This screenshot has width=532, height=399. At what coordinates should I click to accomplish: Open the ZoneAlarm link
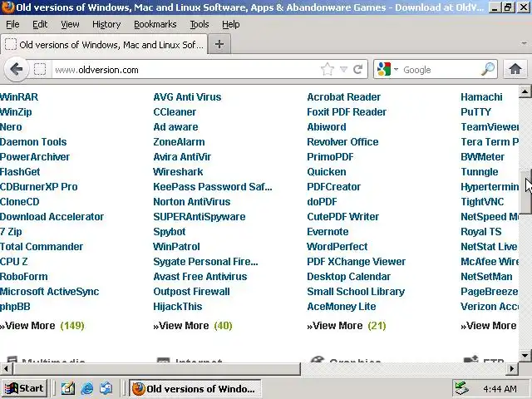pos(180,142)
